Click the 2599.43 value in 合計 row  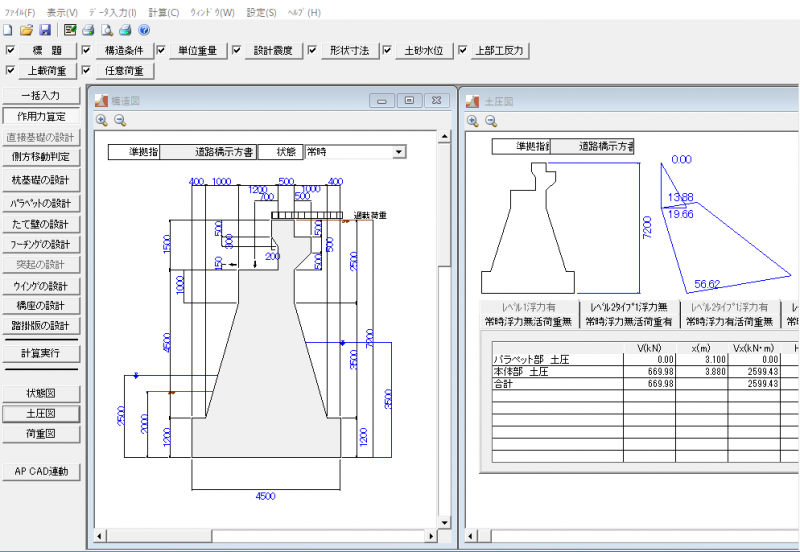763,384
